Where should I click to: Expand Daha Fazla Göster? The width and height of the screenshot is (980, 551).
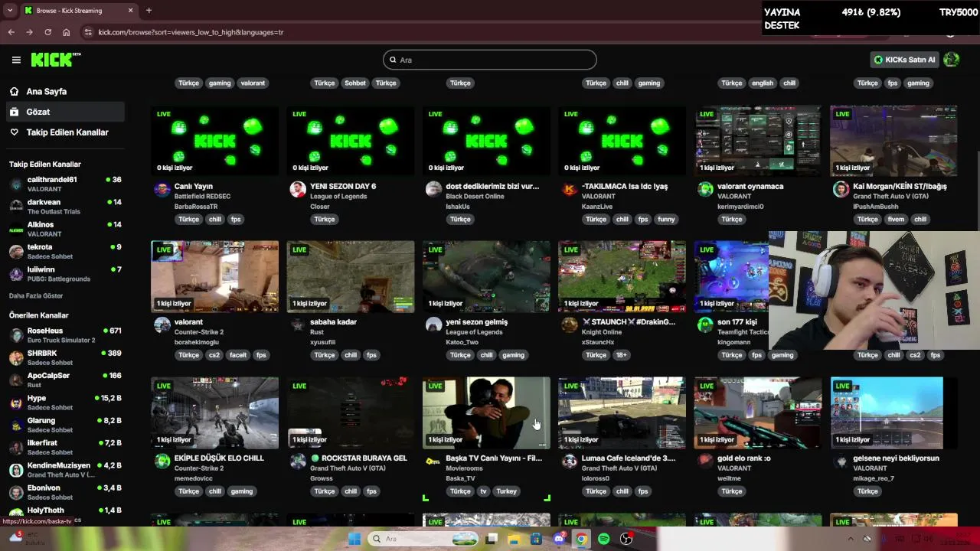coord(36,295)
